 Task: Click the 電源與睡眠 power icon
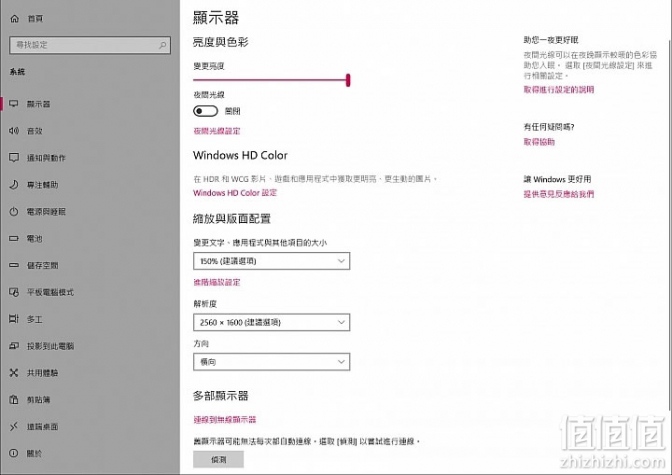tap(14, 212)
